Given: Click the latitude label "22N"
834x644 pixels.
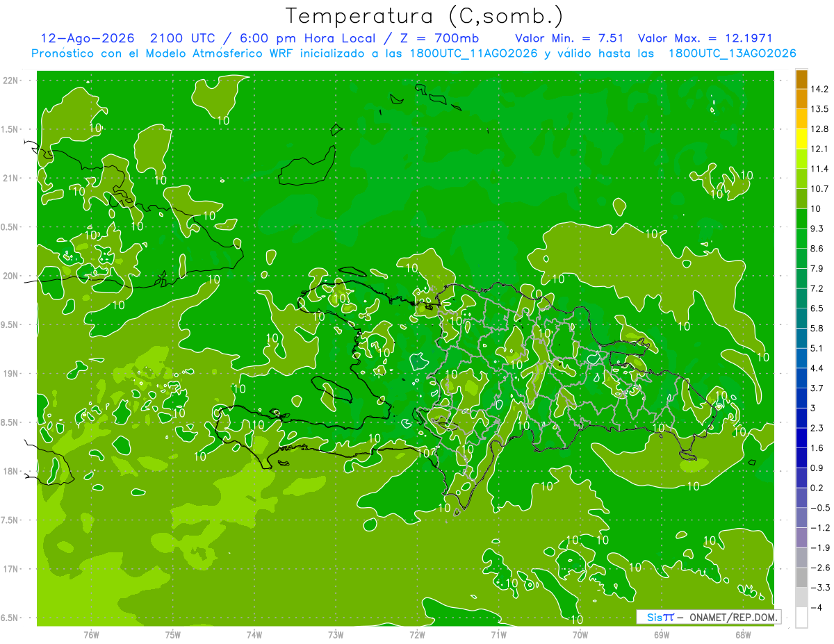Looking at the screenshot, I should pyautogui.click(x=10, y=81).
